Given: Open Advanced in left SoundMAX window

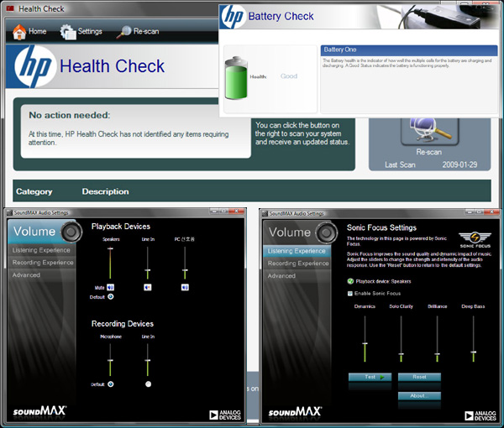Looking at the screenshot, I should point(42,275).
